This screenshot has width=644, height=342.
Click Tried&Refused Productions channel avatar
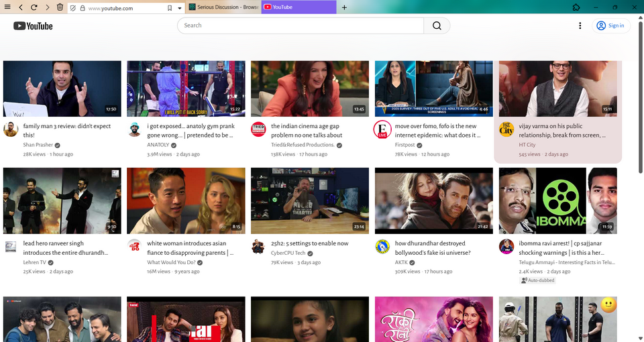(258, 129)
